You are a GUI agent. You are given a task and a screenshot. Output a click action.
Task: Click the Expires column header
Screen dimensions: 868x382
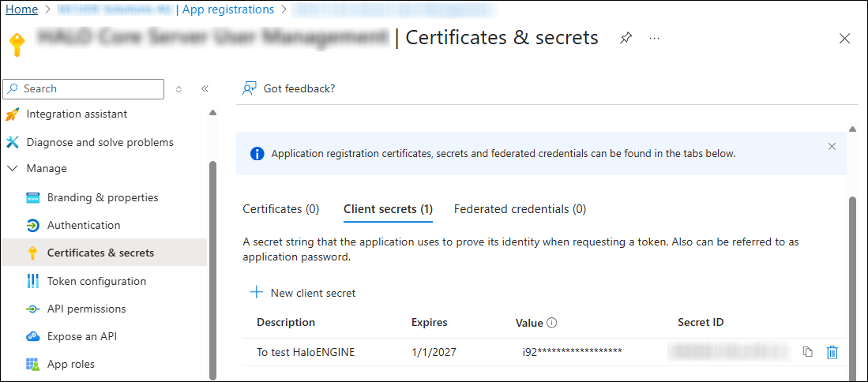[x=430, y=322]
